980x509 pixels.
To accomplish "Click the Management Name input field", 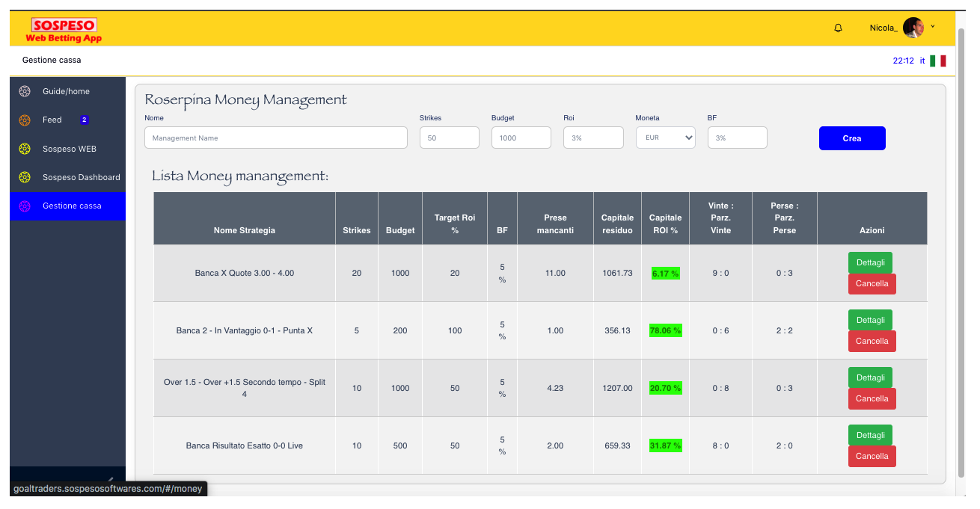I will point(275,137).
